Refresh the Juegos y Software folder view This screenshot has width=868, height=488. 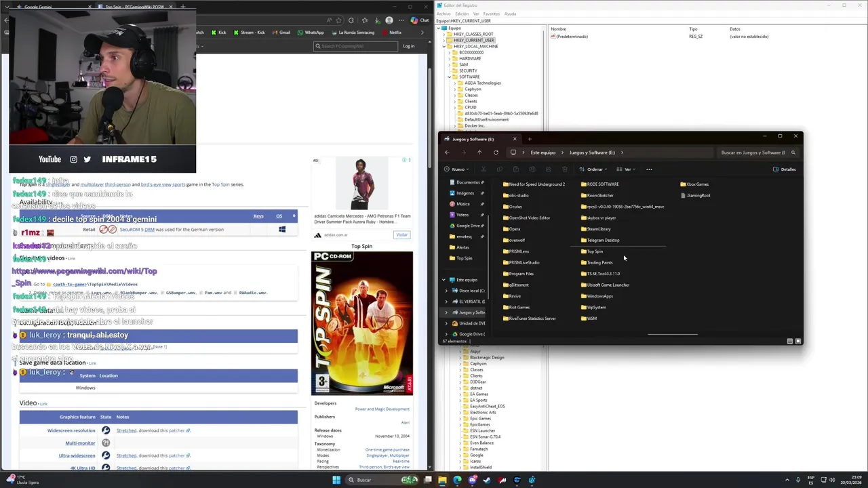(496, 152)
